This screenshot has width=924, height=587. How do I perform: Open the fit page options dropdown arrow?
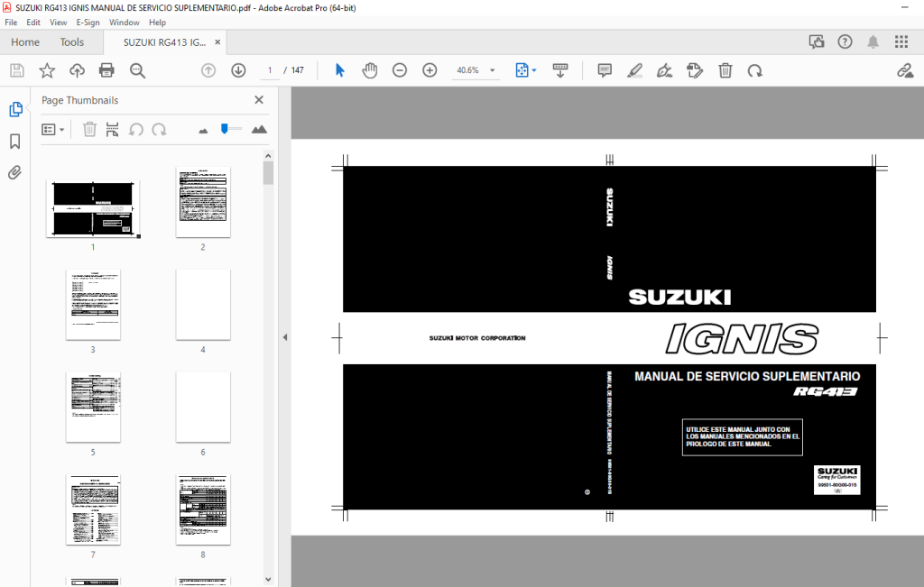tap(534, 70)
